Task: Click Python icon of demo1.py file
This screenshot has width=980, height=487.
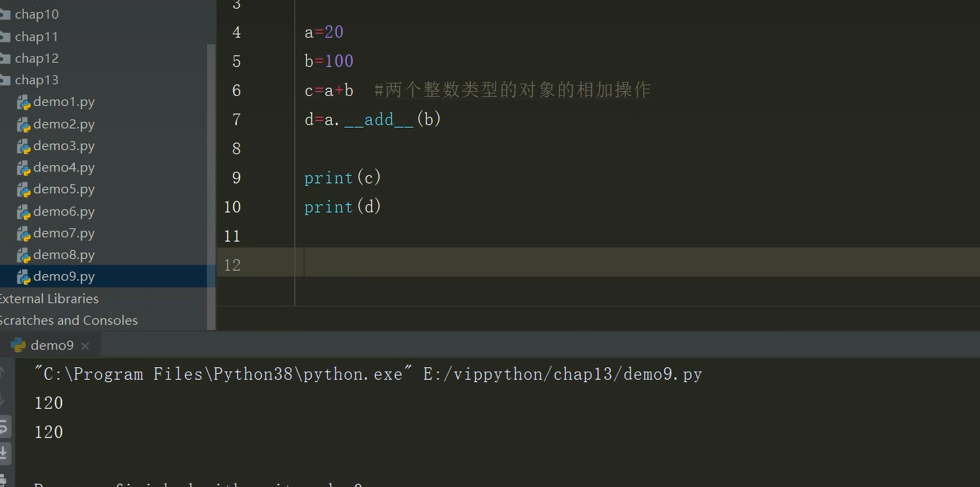Action: (23, 103)
